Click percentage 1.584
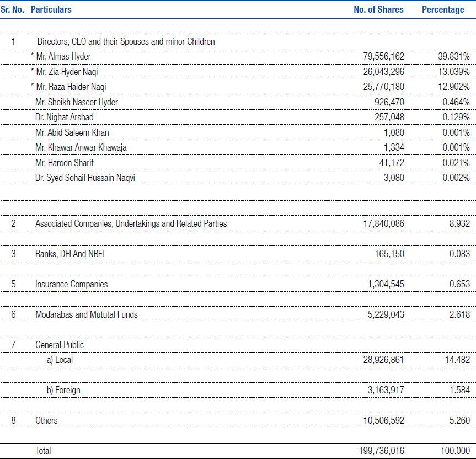The height and width of the screenshot is (459, 476). click(459, 391)
